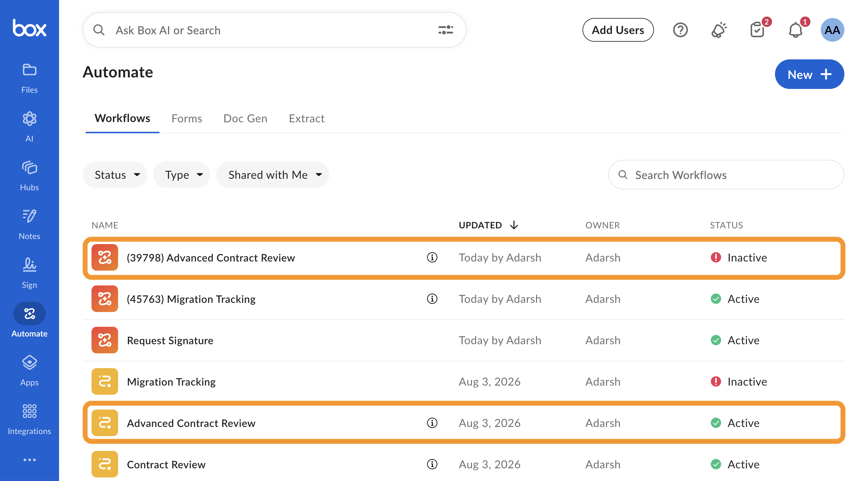
Task: Click the STATUS column header
Action: coord(726,225)
